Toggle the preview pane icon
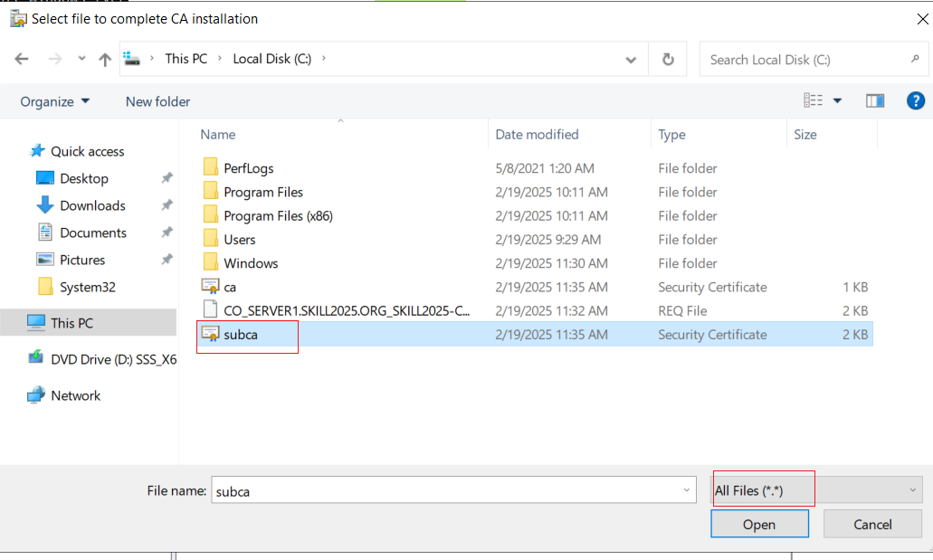Screen dimensions: 933x560 tap(875, 100)
